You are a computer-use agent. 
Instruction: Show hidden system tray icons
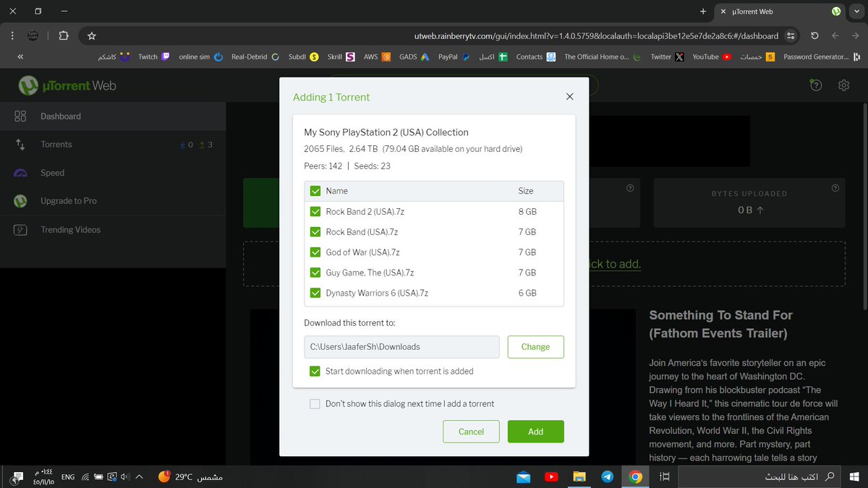pyautogui.click(x=138, y=476)
